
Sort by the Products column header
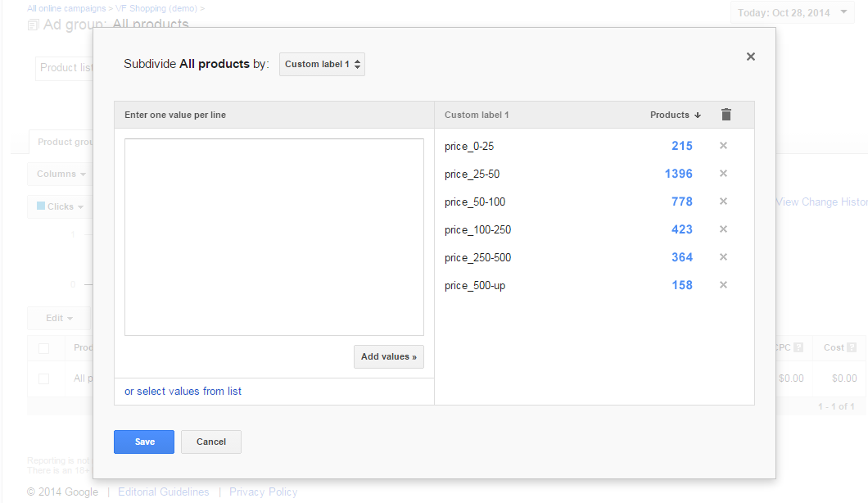676,115
